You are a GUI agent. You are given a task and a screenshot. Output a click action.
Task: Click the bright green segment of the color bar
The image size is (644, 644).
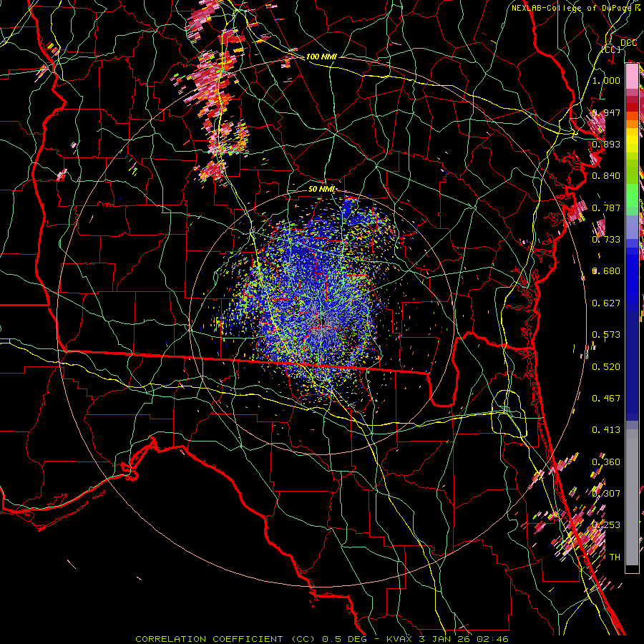[x=632, y=195]
